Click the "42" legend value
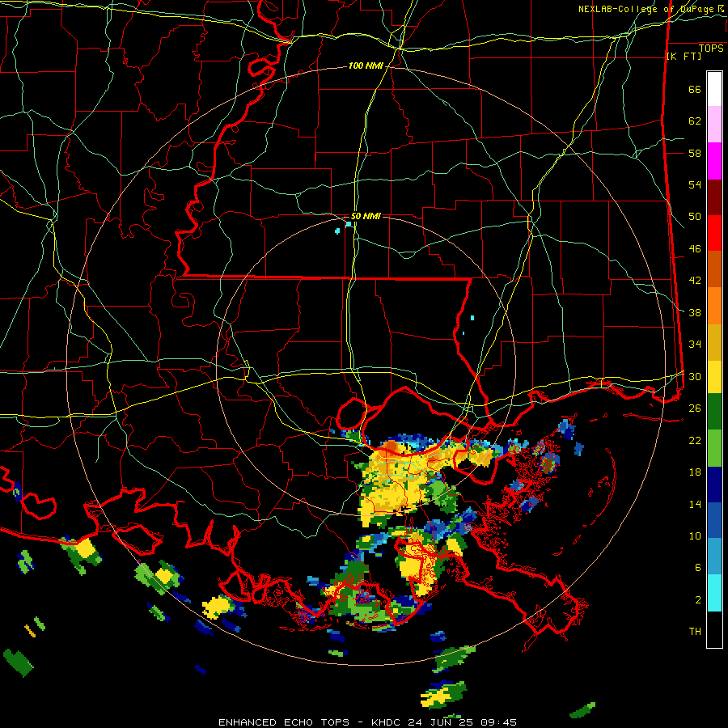This screenshot has width=728, height=728. [695, 281]
